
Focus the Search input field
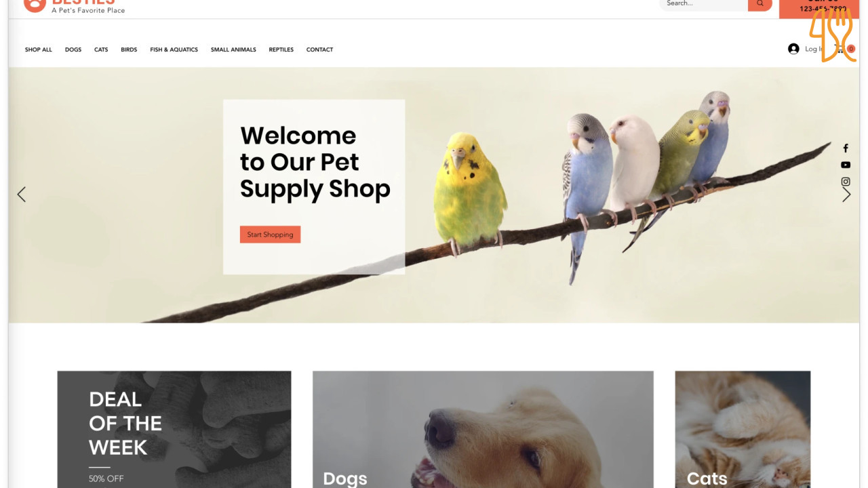704,4
